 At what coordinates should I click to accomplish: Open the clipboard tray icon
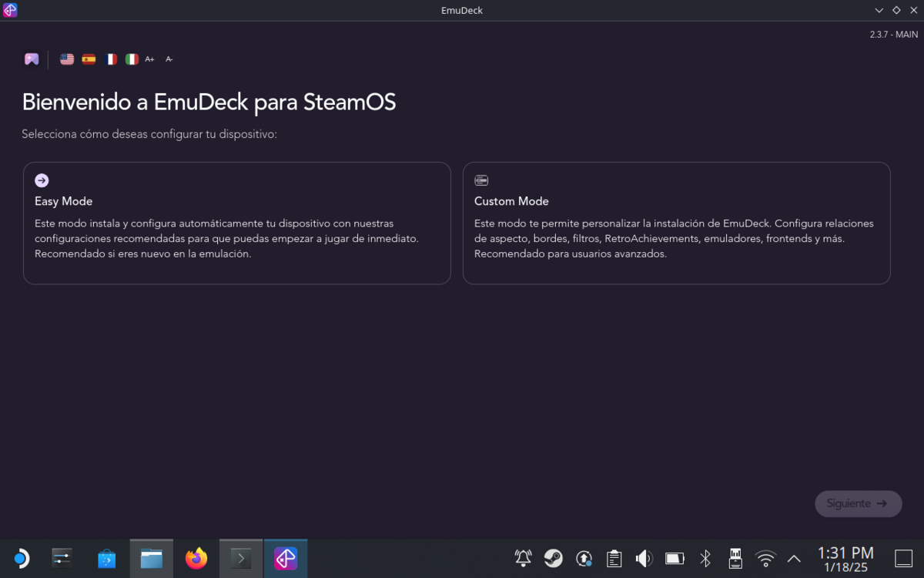click(614, 559)
